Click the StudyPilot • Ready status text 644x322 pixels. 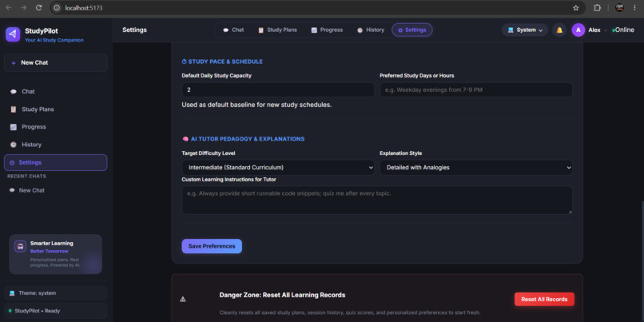coord(38,311)
